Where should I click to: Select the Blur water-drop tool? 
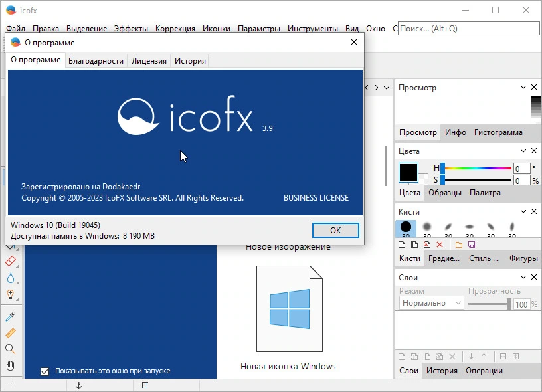point(11,278)
